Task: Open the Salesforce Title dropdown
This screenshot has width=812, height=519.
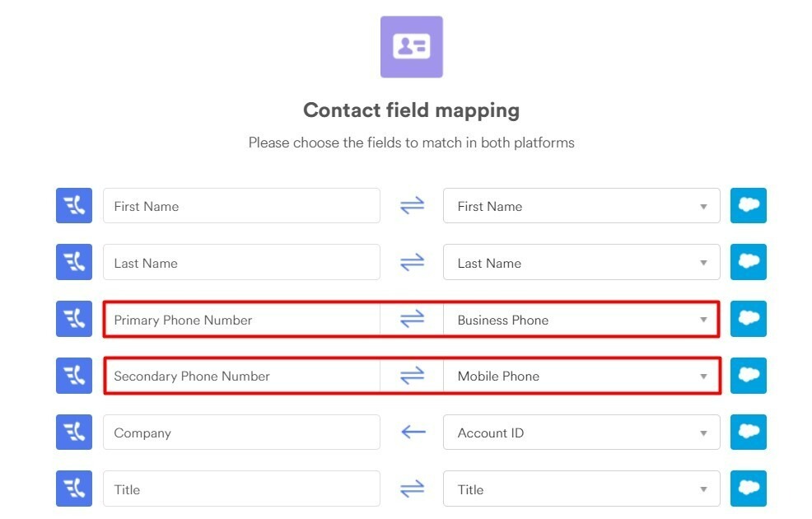Action: [581, 489]
